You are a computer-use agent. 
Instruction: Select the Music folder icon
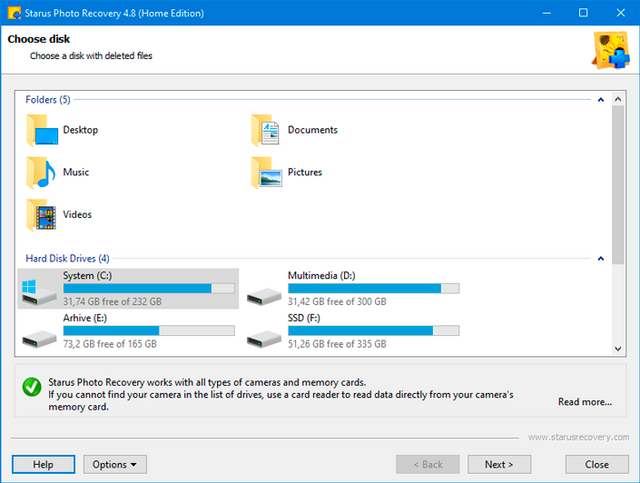click(x=41, y=173)
